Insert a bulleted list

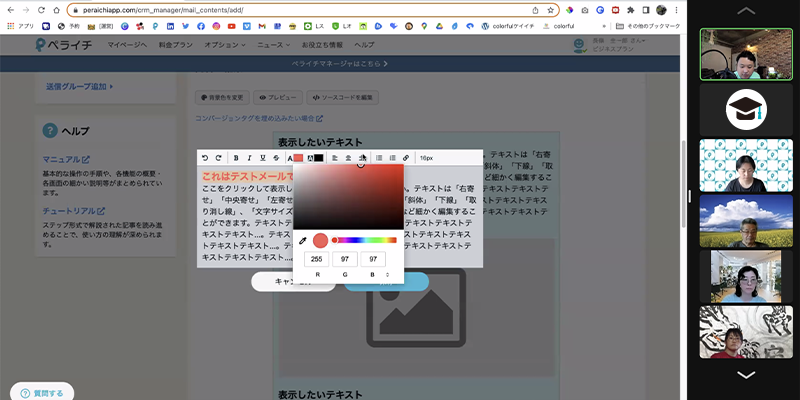(x=380, y=158)
